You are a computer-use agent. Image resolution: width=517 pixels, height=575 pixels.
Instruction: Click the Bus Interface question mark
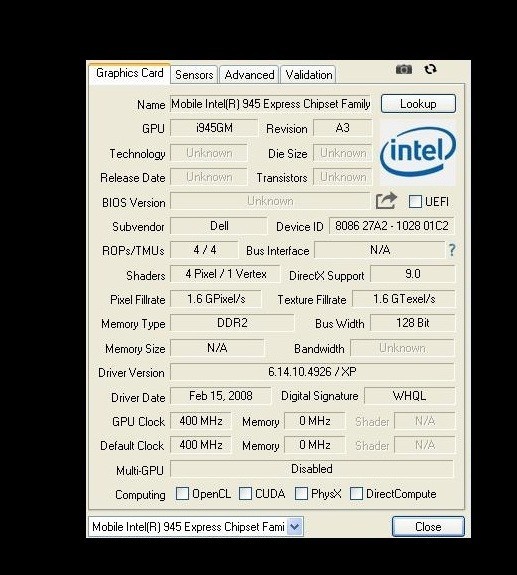pos(452,250)
